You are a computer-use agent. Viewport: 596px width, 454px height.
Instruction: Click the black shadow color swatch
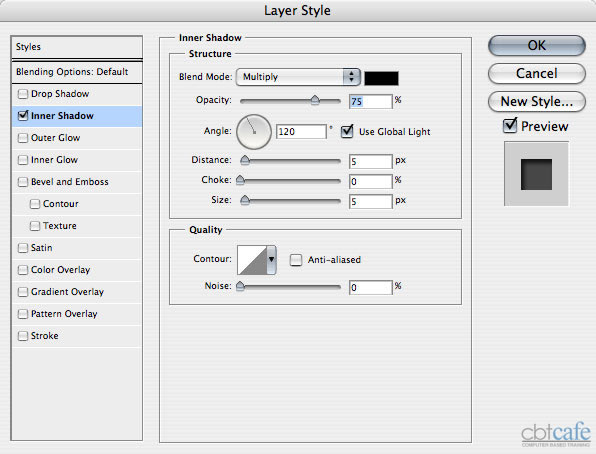tap(382, 78)
